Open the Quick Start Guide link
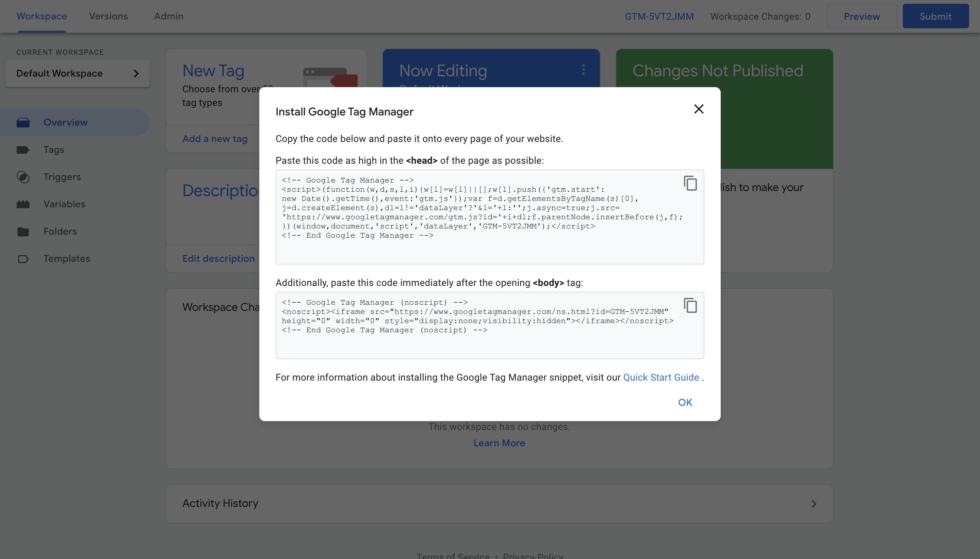This screenshot has width=980, height=559. (661, 378)
